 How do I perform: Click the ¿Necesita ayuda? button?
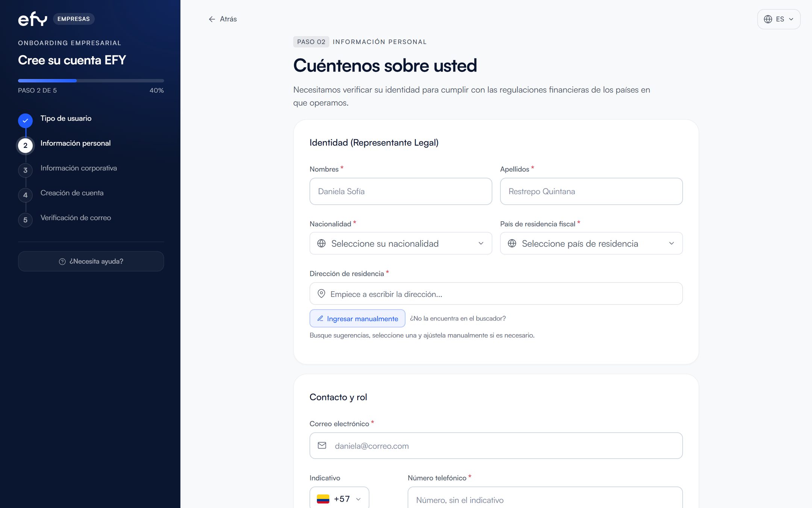(91, 262)
